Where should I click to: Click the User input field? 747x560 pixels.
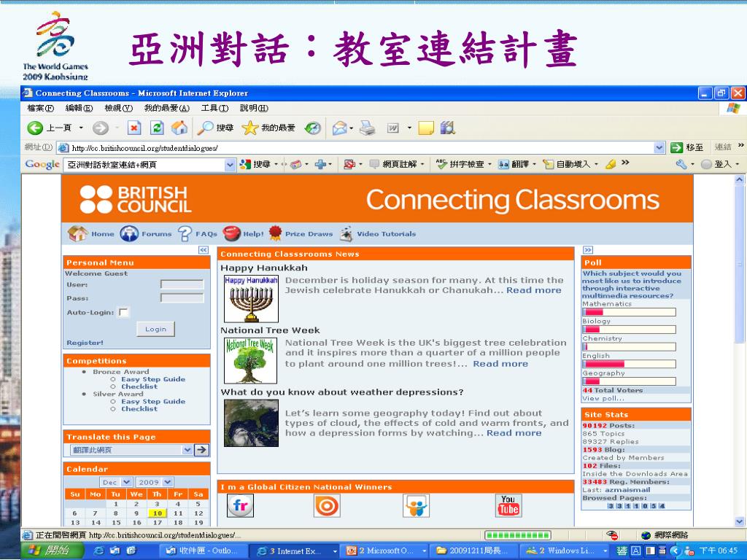pyautogui.click(x=182, y=284)
